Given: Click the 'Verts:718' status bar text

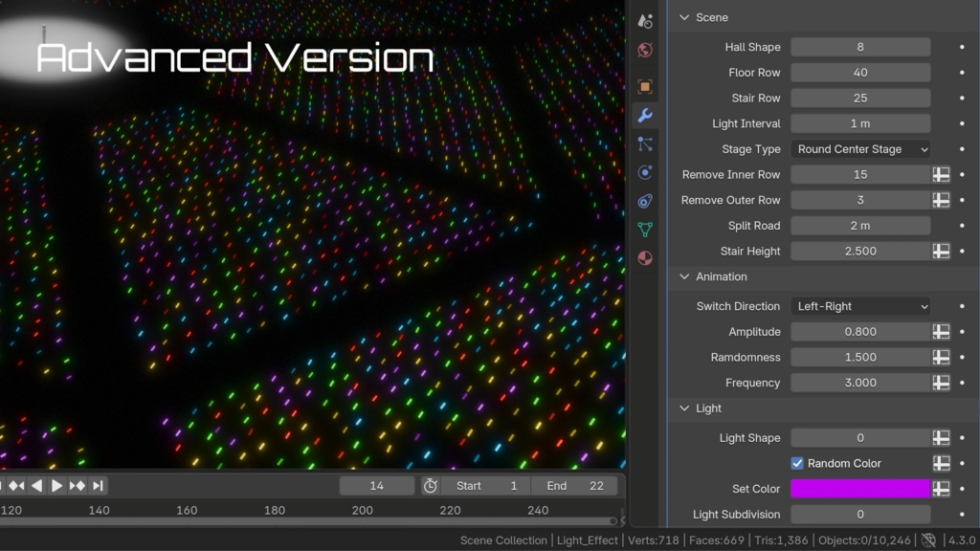Looking at the screenshot, I should click(653, 540).
